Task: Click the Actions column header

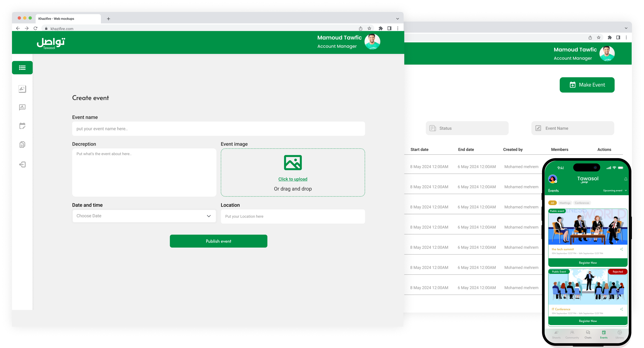Action: click(x=604, y=150)
